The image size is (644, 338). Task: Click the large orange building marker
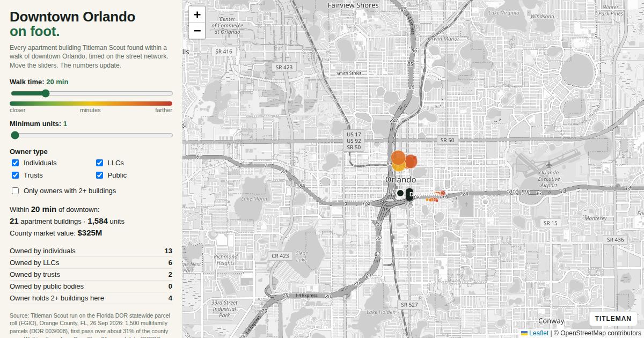pos(398,158)
